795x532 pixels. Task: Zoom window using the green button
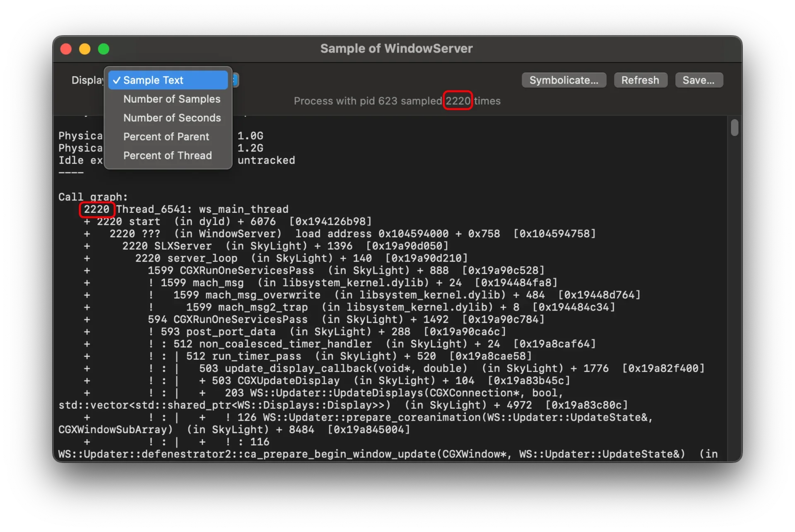pyautogui.click(x=104, y=49)
